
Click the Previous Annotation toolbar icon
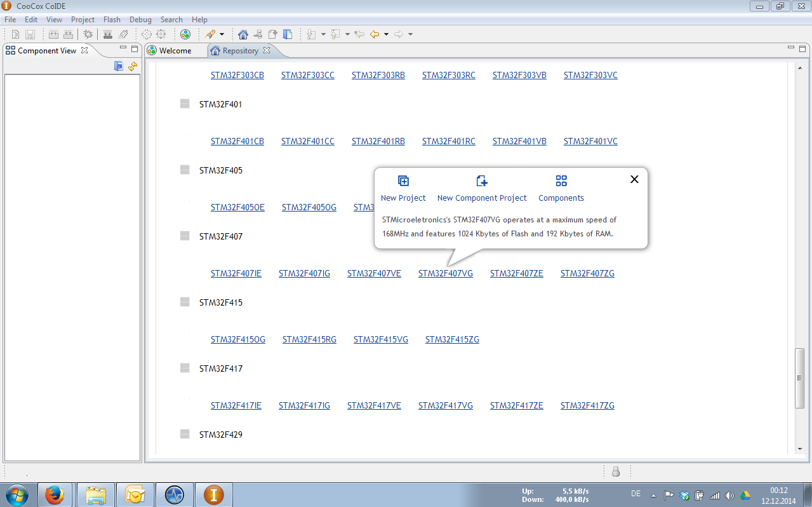coord(335,34)
